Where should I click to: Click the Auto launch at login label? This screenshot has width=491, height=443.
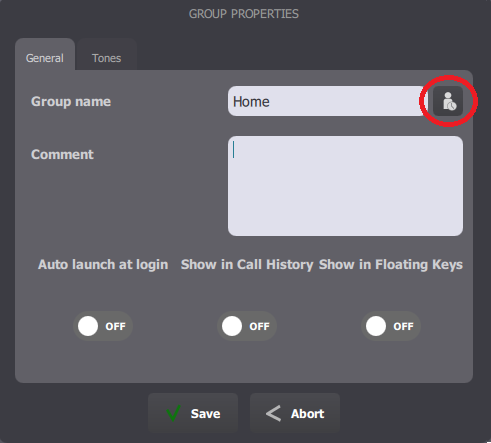tap(103, 265)
